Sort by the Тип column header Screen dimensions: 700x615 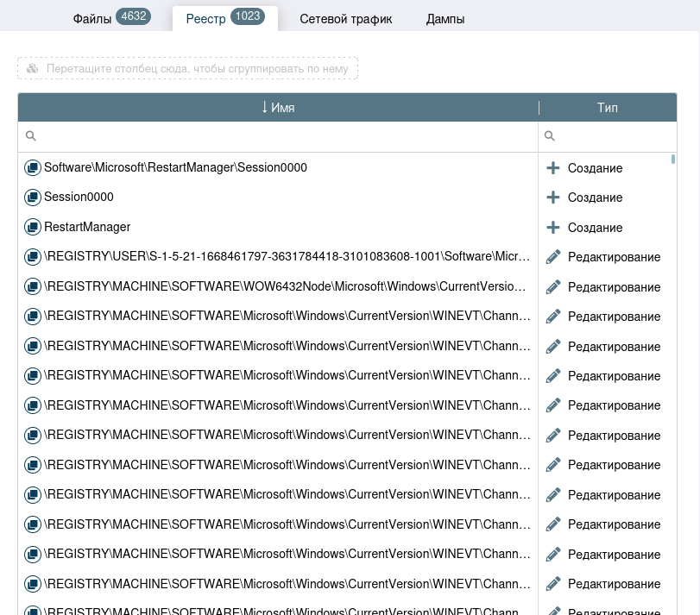[x=607, y=108]
